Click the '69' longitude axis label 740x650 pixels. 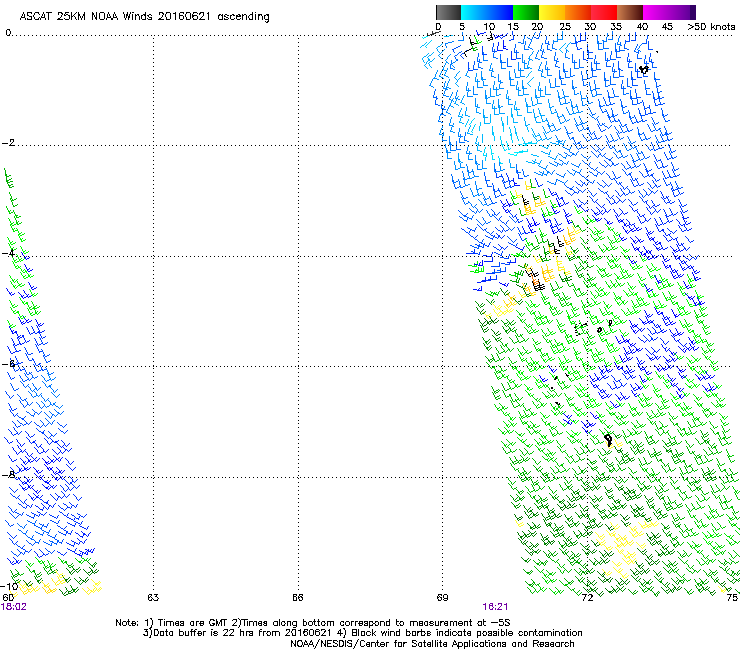click(442, 598)
